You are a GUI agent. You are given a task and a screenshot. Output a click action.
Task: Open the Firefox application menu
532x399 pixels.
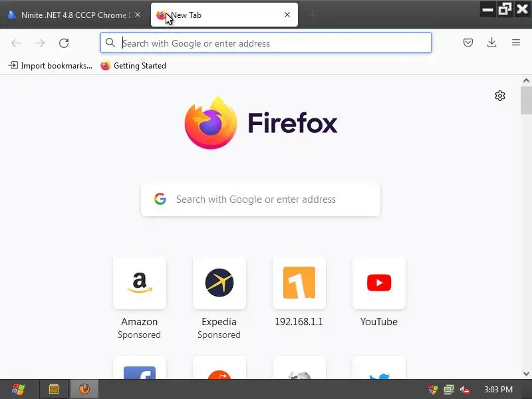tap(516, 43)
